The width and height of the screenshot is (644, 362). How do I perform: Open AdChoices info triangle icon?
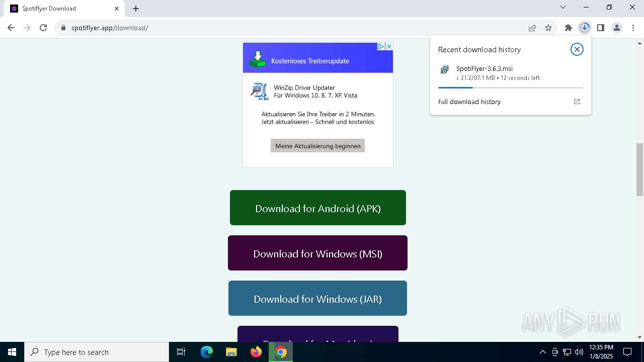(x=381, y=46)
